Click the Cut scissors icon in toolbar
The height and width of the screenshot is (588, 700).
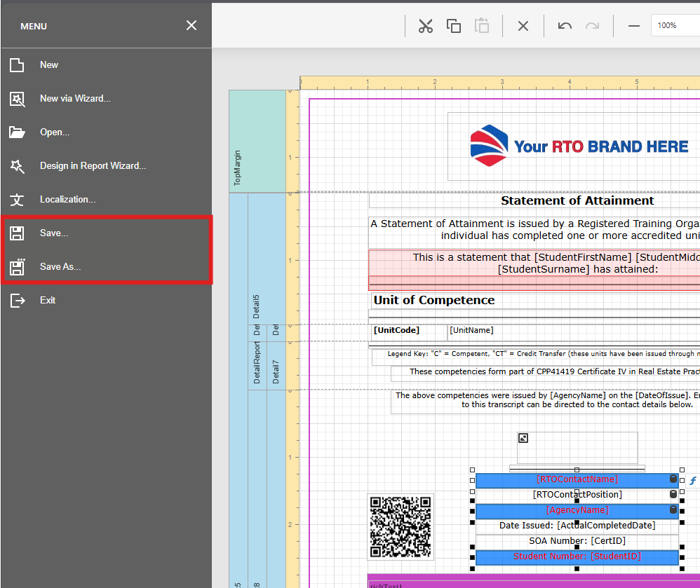pos(425,26)
